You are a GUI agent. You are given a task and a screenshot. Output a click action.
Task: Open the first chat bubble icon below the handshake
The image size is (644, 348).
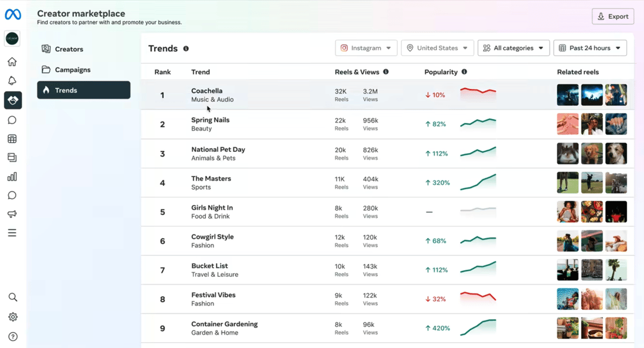(12, 120)
